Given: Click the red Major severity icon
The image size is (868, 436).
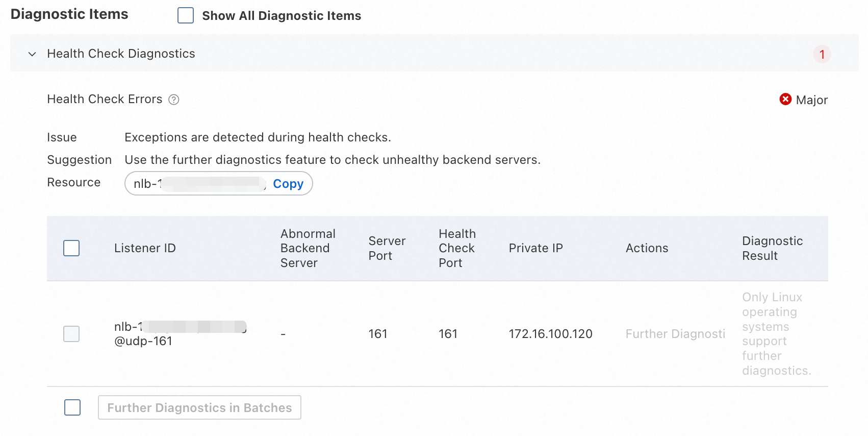Looking at the screenshot, I should click(785, 99).
